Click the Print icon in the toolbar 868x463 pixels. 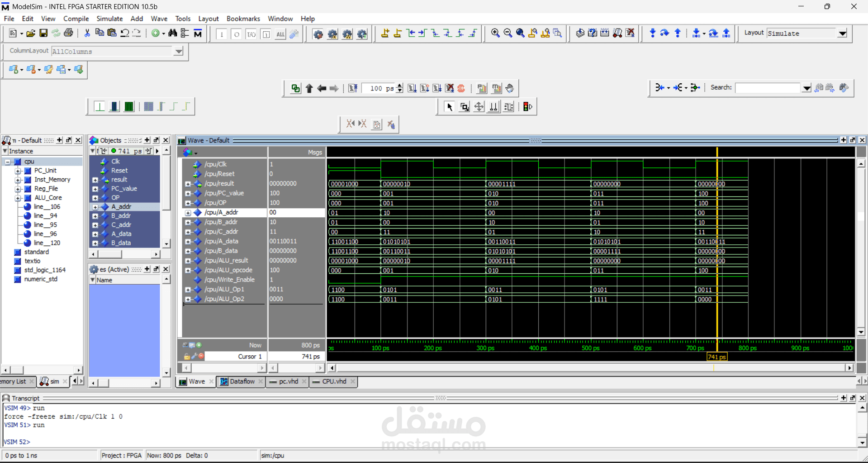68,33
